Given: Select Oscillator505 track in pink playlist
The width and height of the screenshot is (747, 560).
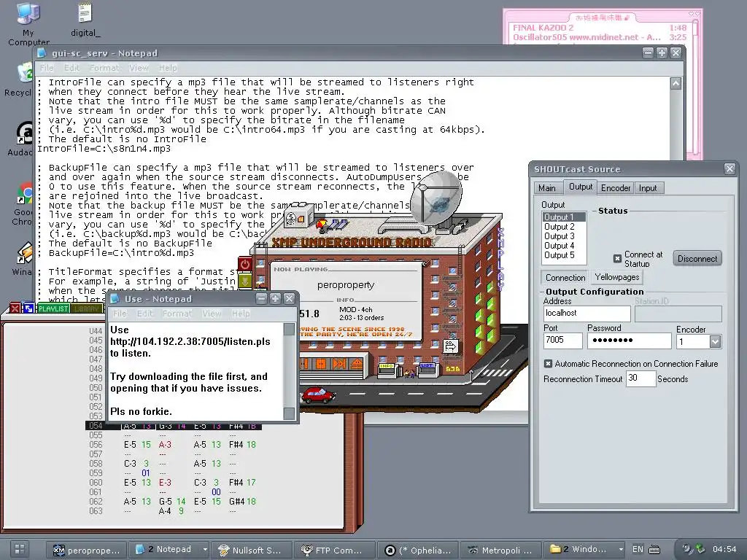Looking at the screenshot, I should pyautogui.click(x=600, y=37).
